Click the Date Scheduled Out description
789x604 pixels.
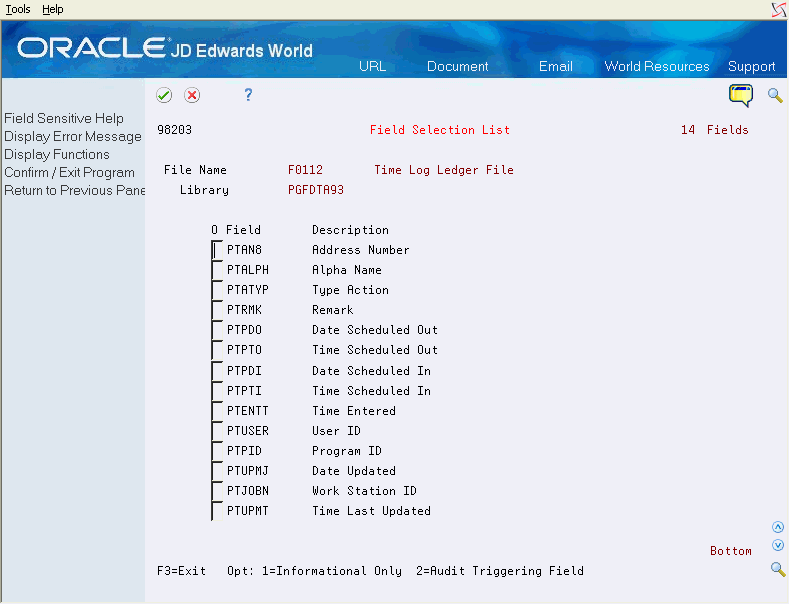coord(375,330)
